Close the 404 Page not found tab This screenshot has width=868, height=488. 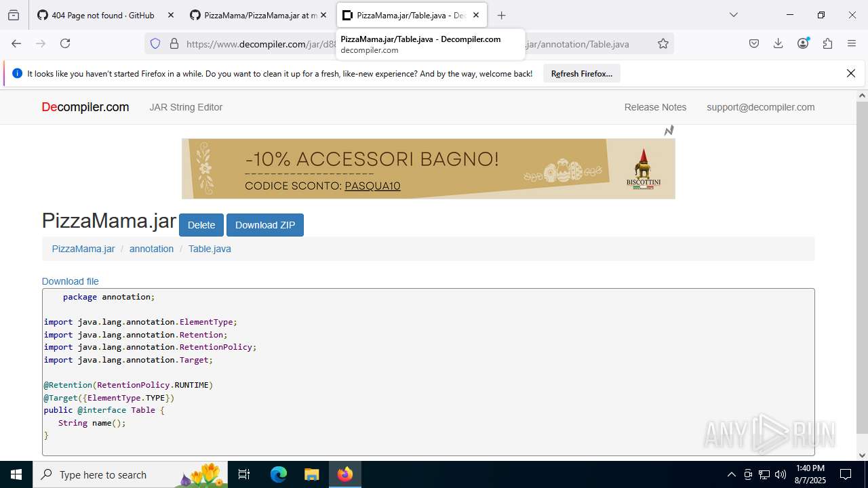coord(170,15)
